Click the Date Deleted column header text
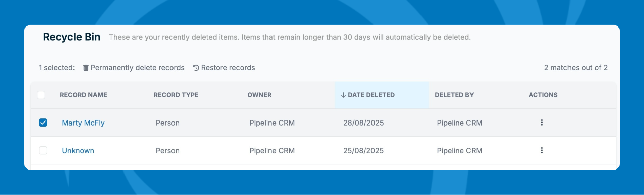 371,95
